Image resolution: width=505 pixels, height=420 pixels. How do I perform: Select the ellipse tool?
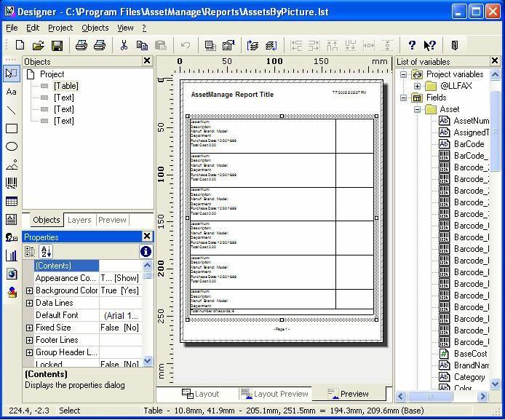(12, 146)
